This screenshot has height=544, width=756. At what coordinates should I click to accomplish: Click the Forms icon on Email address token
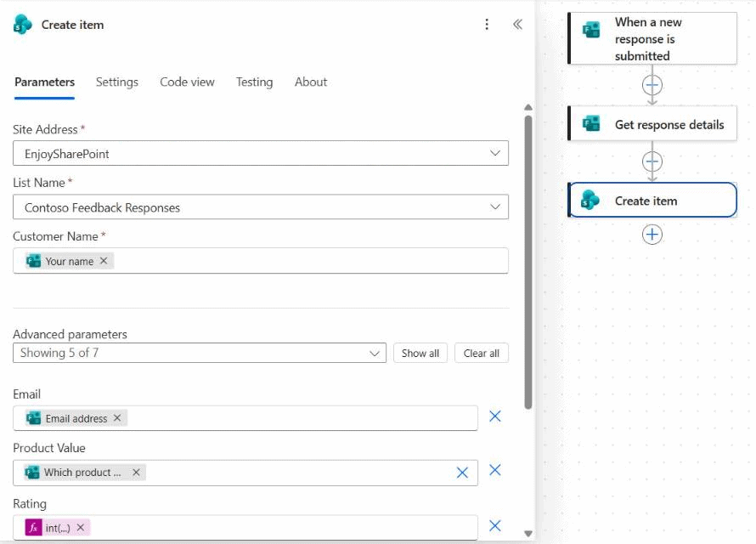(33, 418)
